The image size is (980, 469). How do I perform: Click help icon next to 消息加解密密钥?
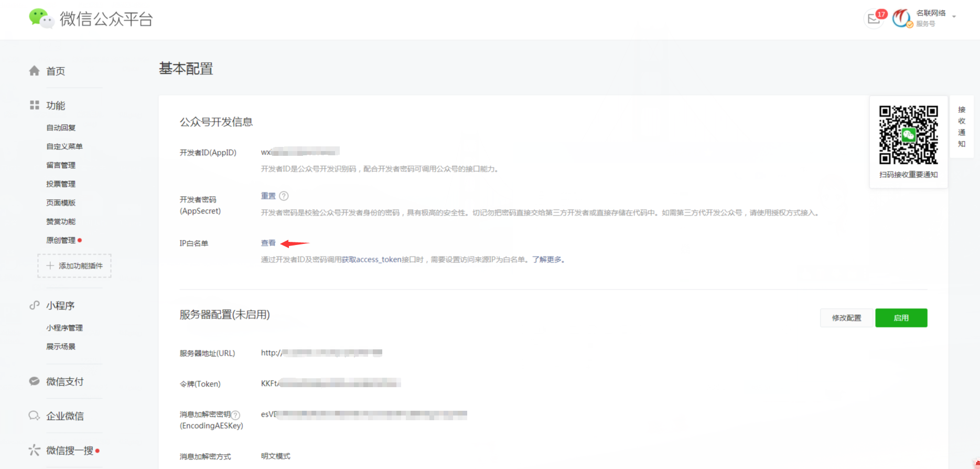point(236,414)
